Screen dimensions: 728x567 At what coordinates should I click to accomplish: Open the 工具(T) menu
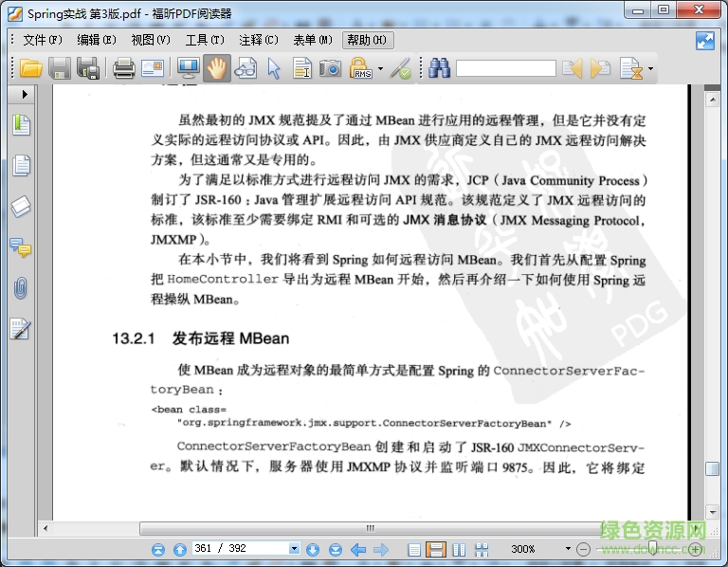[x=205, y=40]
